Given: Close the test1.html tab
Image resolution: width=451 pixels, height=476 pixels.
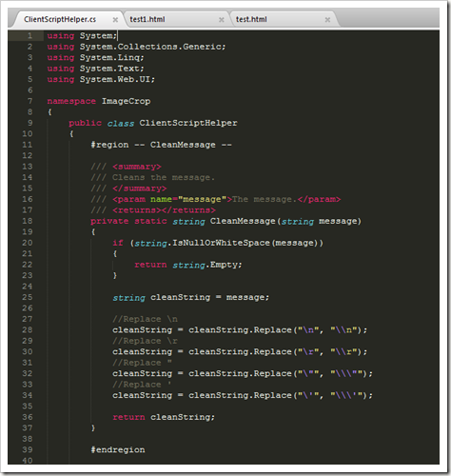Looking at the screenshot, I should (x=222, y=20).
